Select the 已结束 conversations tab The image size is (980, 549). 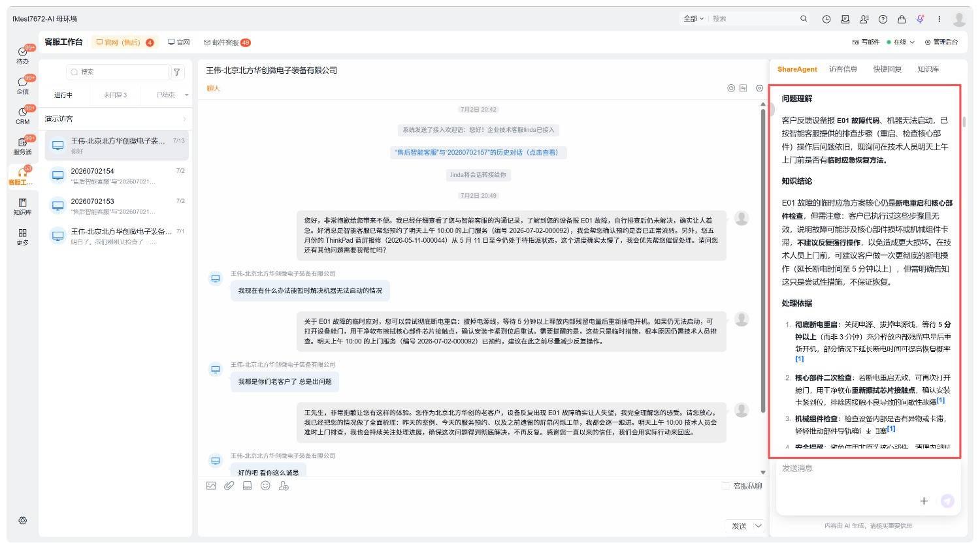tap(166, 95)
